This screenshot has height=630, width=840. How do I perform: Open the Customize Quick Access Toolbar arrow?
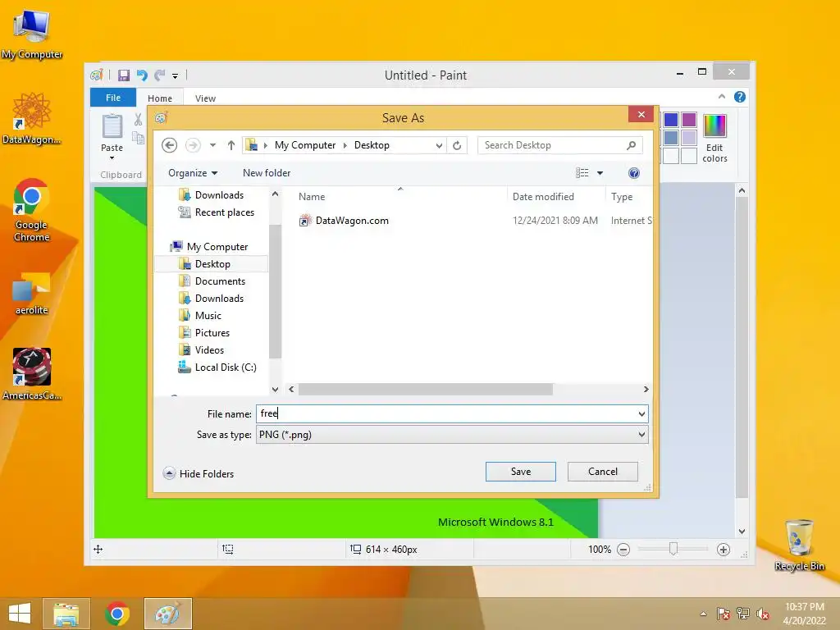pyautogui.click(x=176, y=76)
